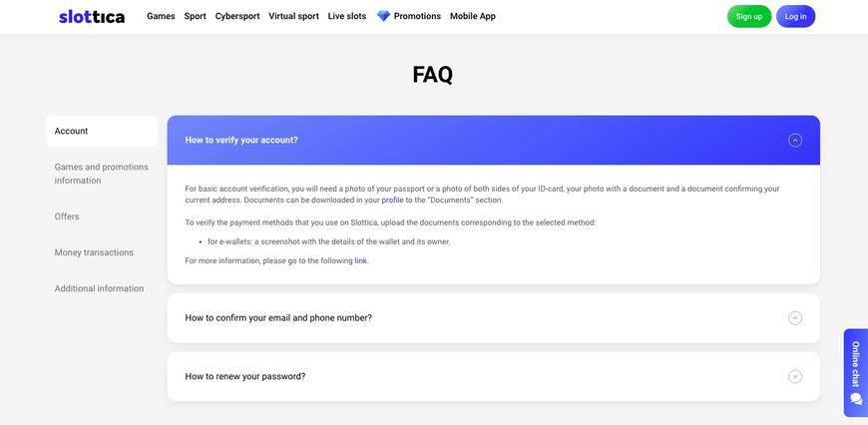The width and height of the screenshot is (868, 425).
Task: Open Live slots page
Action: (x=347, y=17)
